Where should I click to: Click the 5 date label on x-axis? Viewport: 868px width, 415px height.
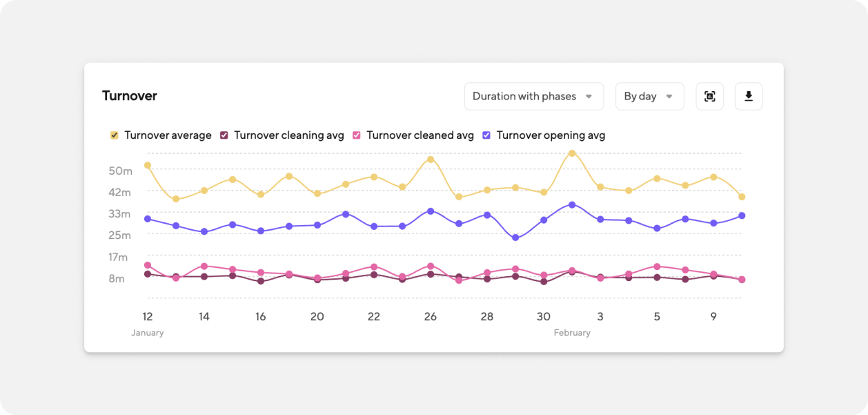click(657, 317)
